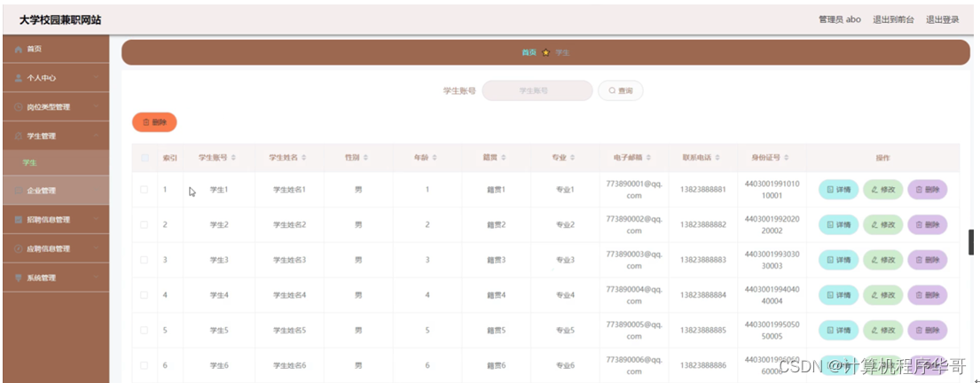Check the checkbox for row 学生4
The height and width of the screenshot is (383, 980).
(145, 295)
